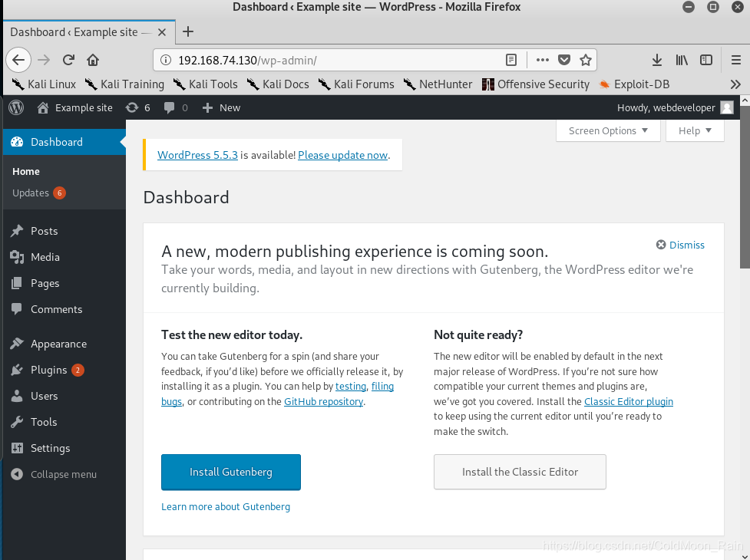Click the browser forward arrow
This screenshot has width=750, height=560.
[44, 60]
